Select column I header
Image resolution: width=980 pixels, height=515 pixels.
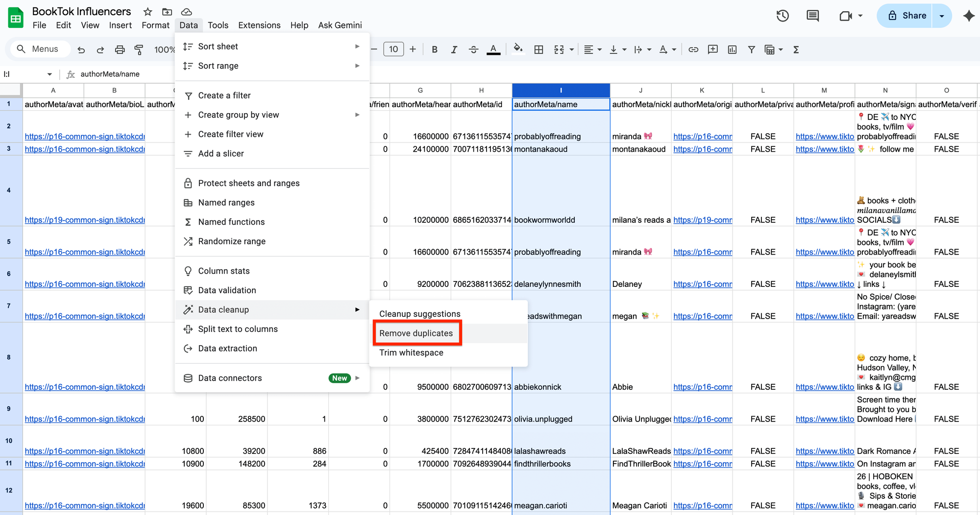click(x=561, y=90)
